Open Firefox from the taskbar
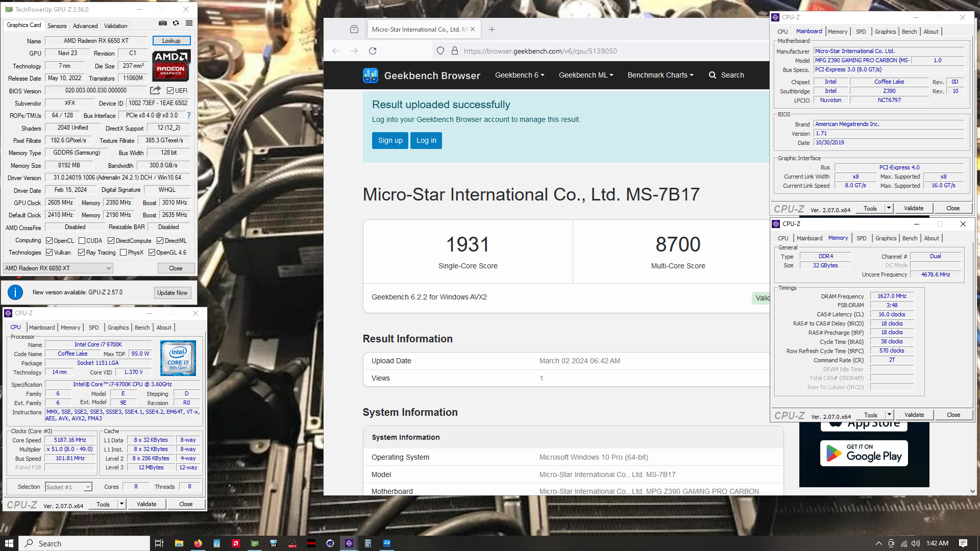 [x=198, y=543]
